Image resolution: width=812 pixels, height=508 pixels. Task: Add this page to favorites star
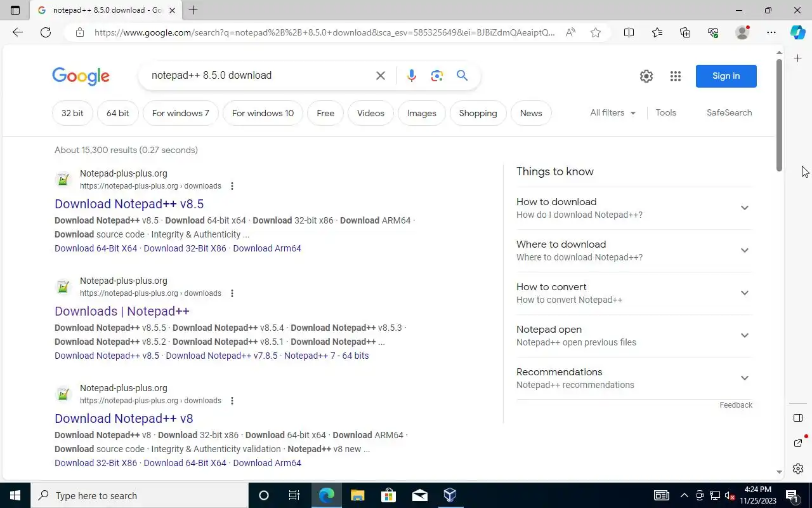coord(595,32)
